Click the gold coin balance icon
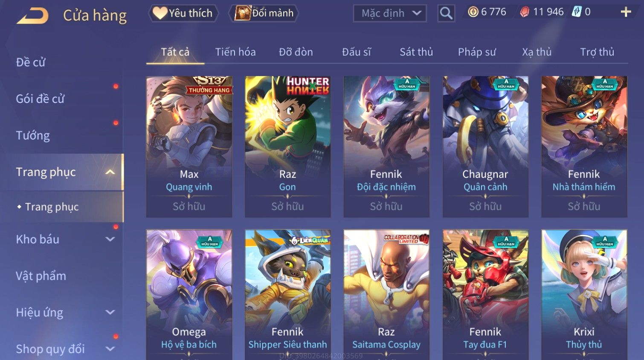Image resolution: width=644 pixels, height=360 pixels. 473,12
